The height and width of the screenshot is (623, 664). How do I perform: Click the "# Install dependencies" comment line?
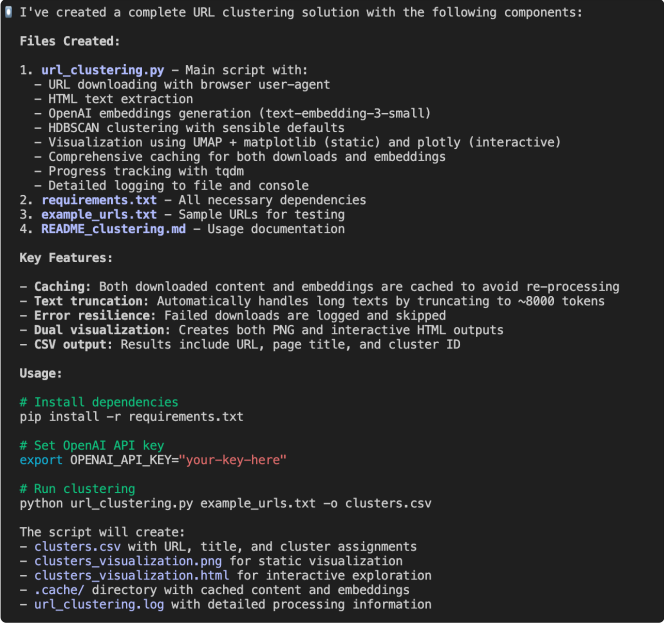pyautogui.click(x=98, y=402)
